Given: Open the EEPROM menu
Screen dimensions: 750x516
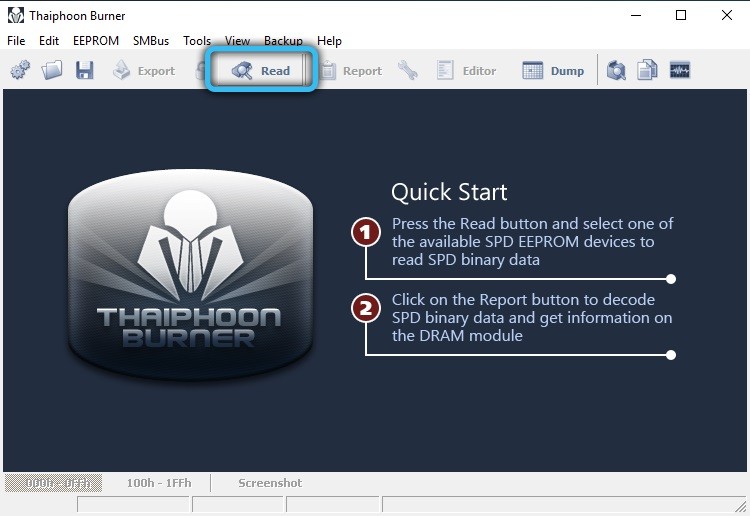Looking at the screenshot, I should [96, 41].
